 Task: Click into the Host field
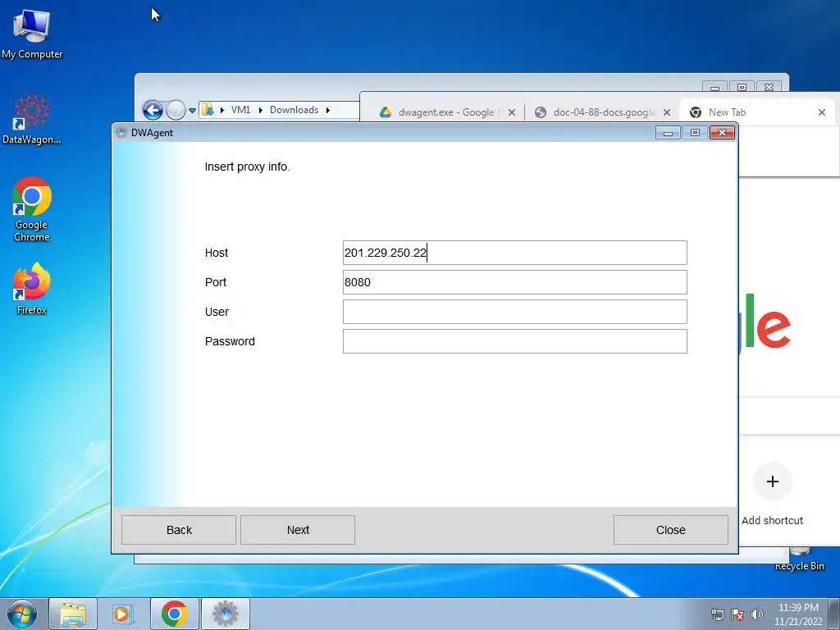click(x=515, y=253)
